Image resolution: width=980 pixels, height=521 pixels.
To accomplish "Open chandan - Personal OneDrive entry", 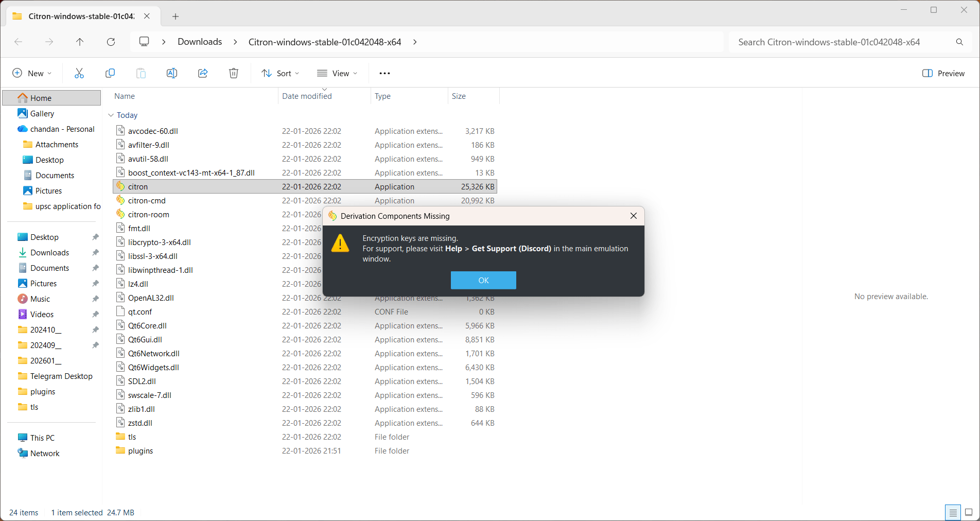I will [56, 129].
